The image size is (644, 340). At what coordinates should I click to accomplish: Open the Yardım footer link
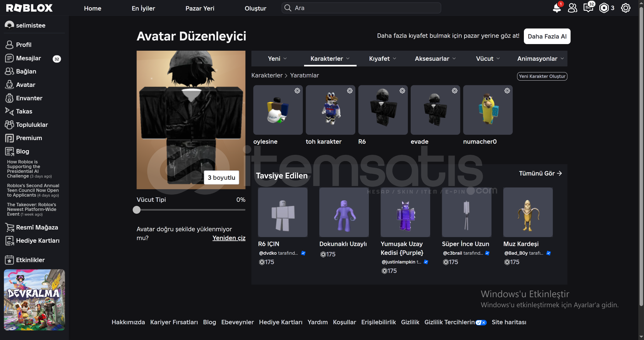[x=318, y=322]
